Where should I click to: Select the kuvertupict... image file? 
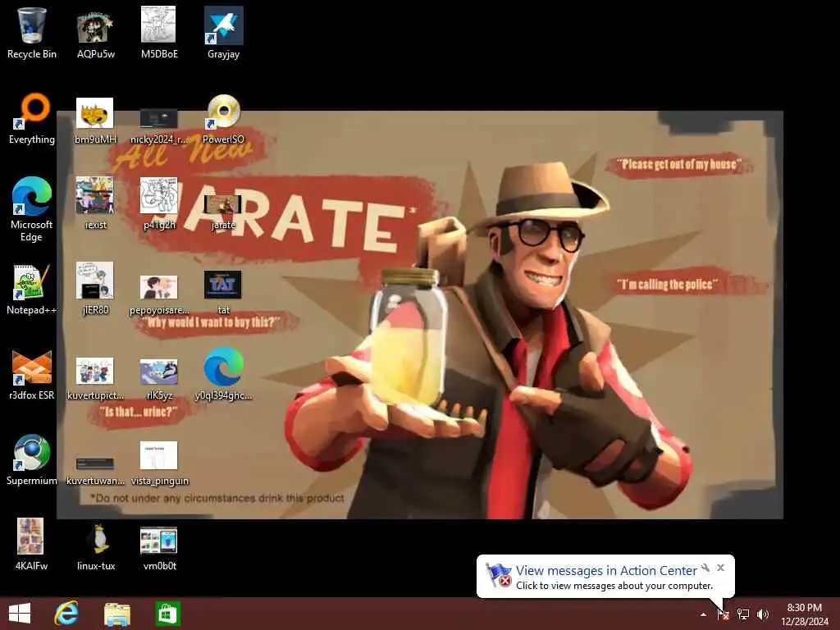[95, 377]
